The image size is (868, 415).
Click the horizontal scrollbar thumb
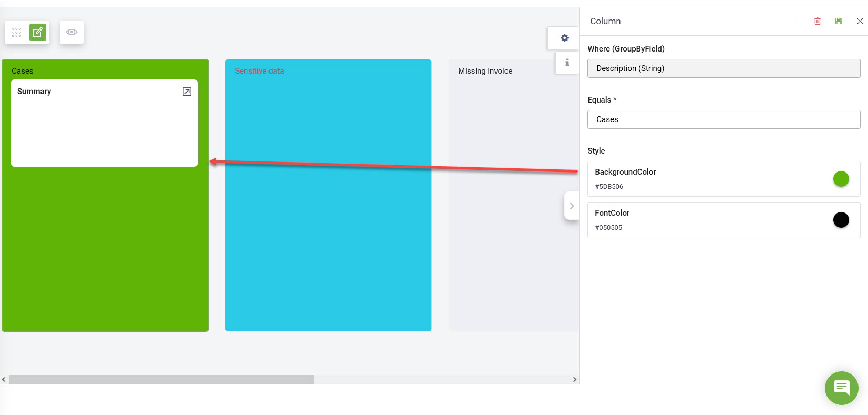tap(161, 379)
